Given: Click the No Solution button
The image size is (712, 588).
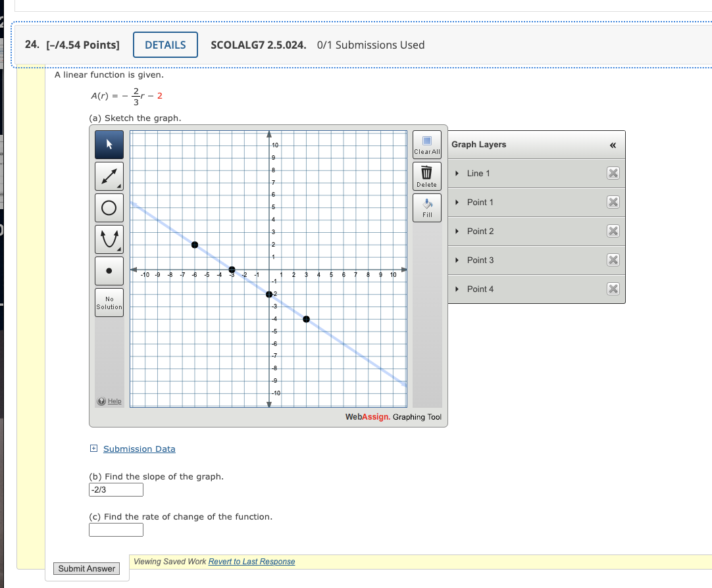Looking at the screenshot, I should point(109,302).
